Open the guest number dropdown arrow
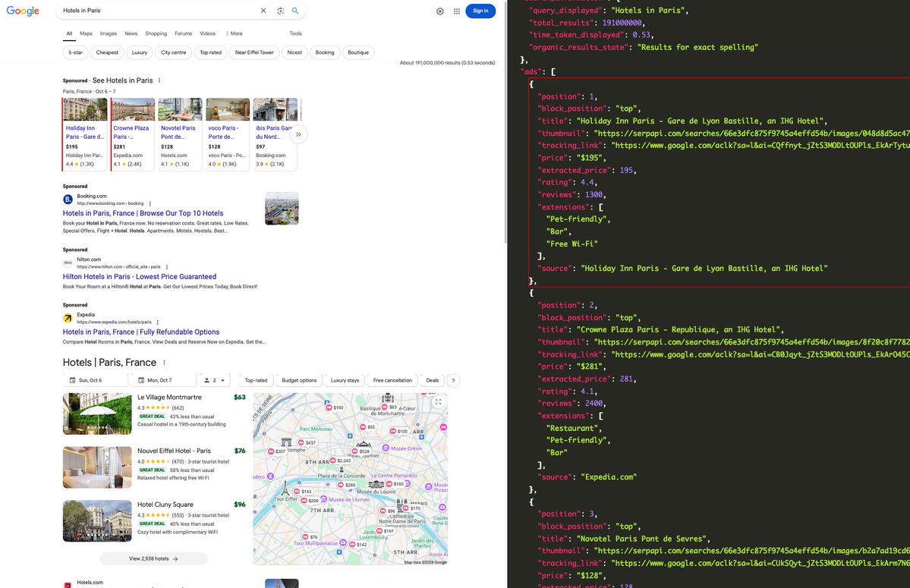 click(x=222, y=380)
